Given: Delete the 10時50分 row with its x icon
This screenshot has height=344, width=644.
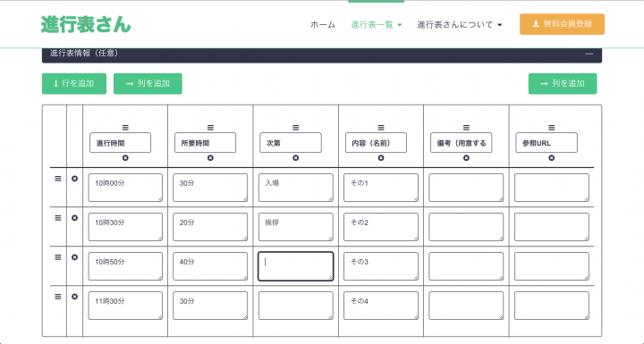Looking at the screenshot, I should pos(74,257).
